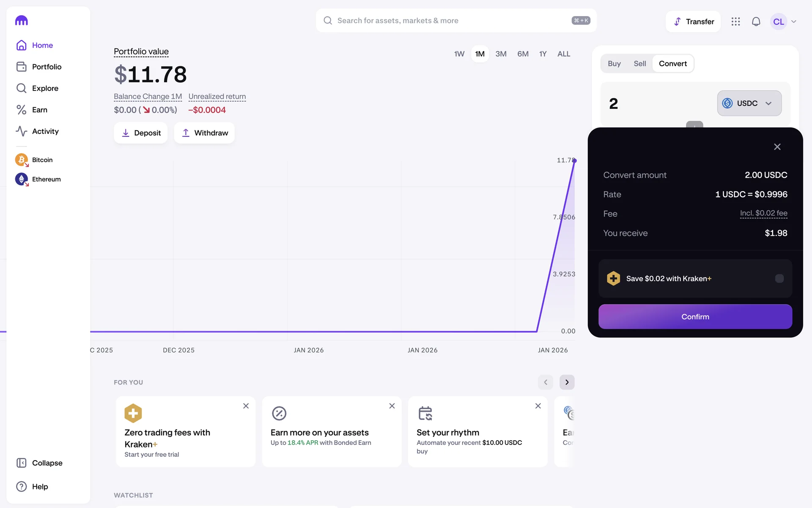The width and height of the screenshot is (812, 508).
Task: Open the notifications bell
Action: pos(756,22)
